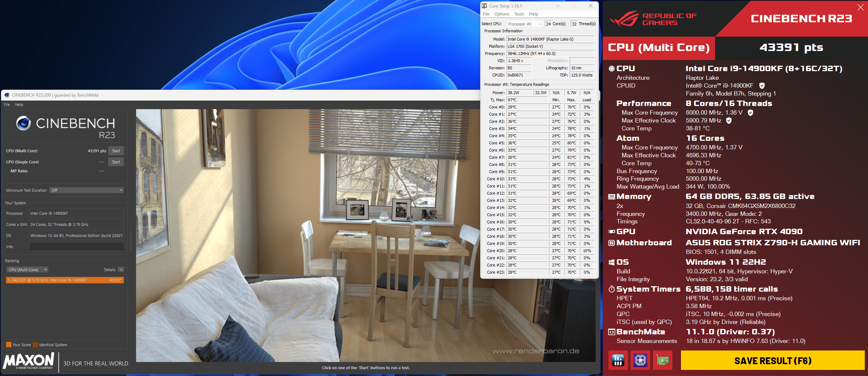Click the Ring Frequency value 5000.00 MHz
Image resolution: width=868 pixels, height=376 pixels.
point(704,179)
